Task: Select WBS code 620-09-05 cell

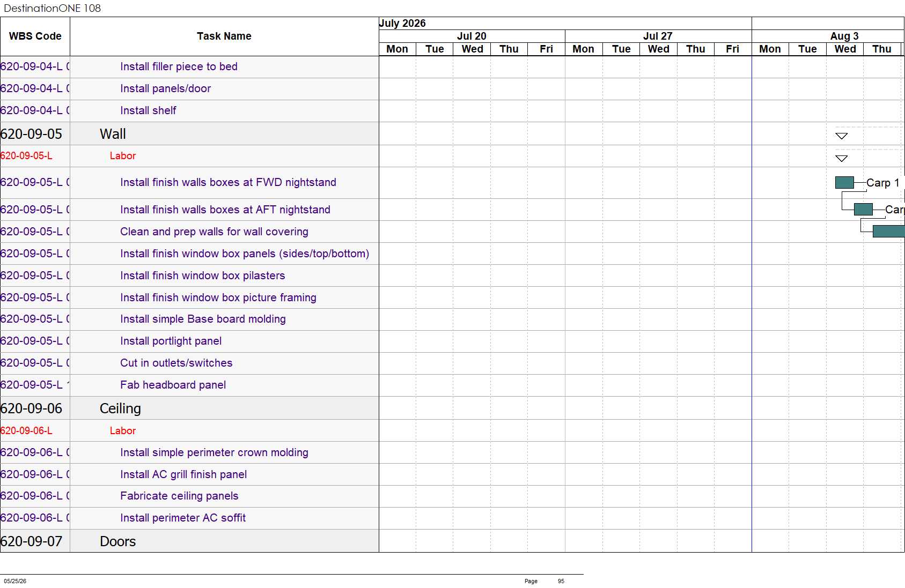Action: click(x=35, y=134)
